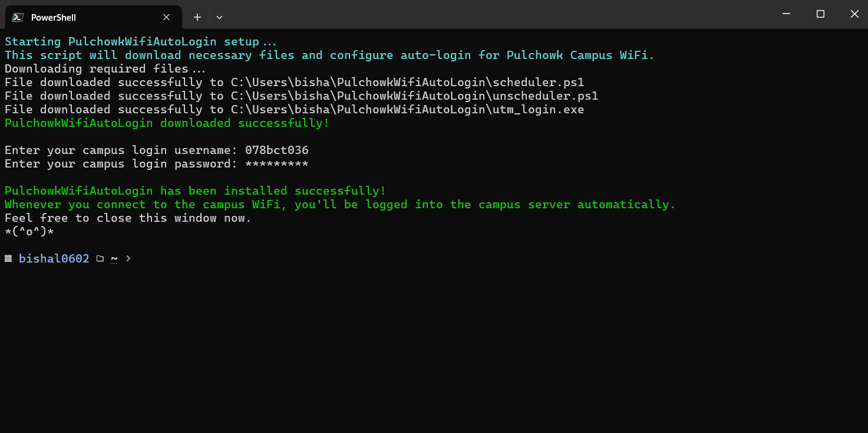Screen dimensions: 868x433
Task: Open a new terminal tab with the plus icon
Action: [197, 17]
